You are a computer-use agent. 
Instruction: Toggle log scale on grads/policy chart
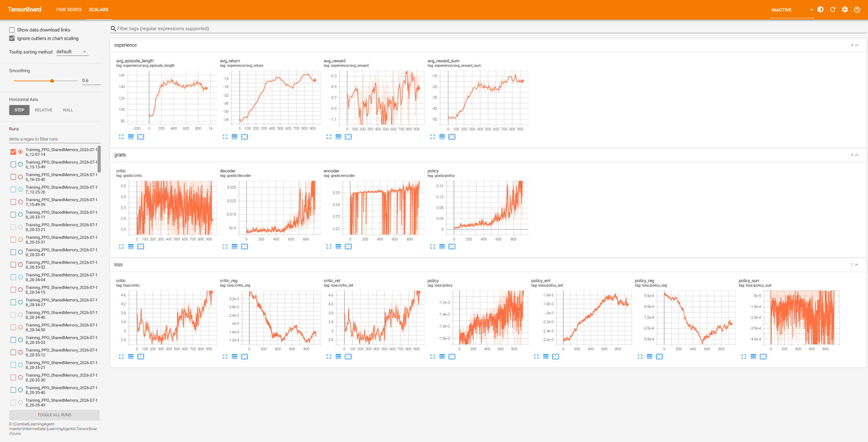pyautogui.click(x=442, y=246)
